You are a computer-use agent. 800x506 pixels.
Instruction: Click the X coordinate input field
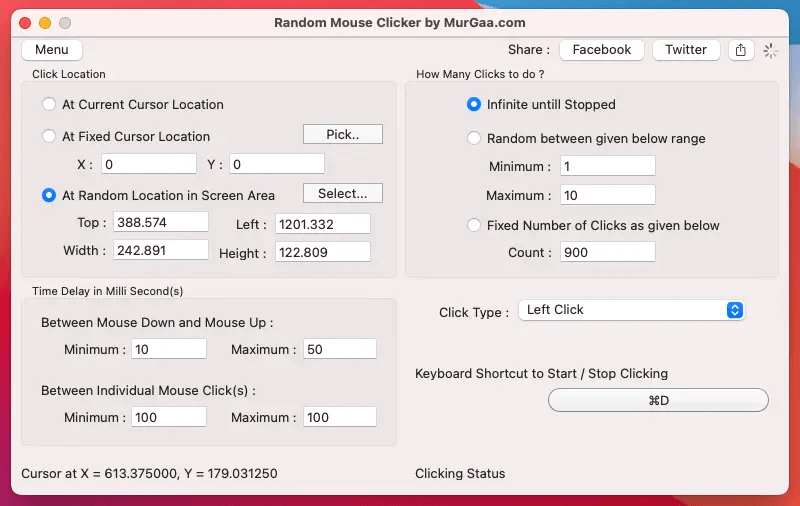coord(149,164)
